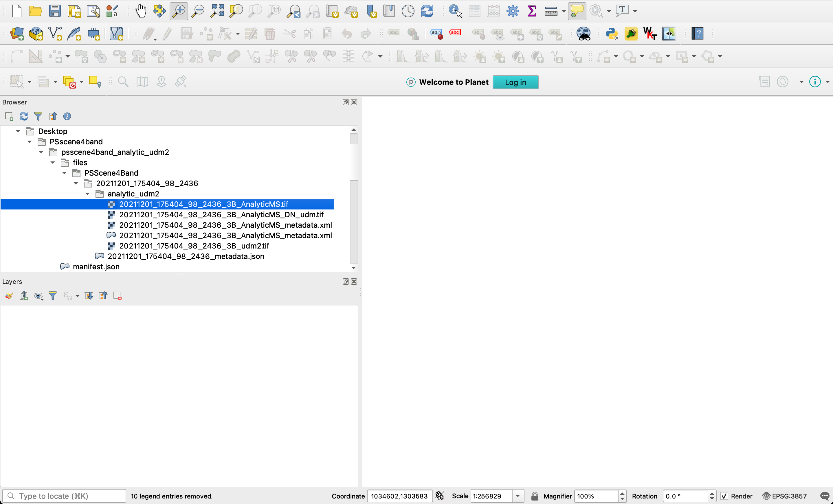Viewport: 833px width, 504px height.
Task: Close the Layers panel
Action: [354, 282]
